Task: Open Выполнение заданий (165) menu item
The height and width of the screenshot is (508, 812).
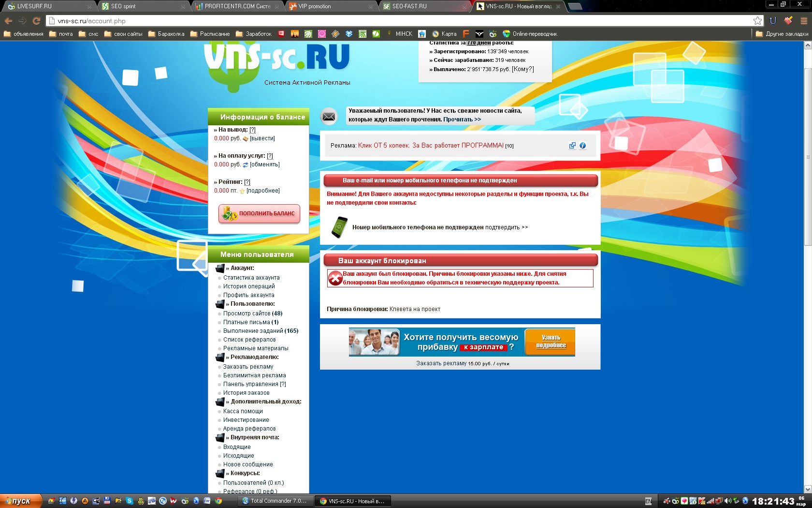Action: coord(261,331)
